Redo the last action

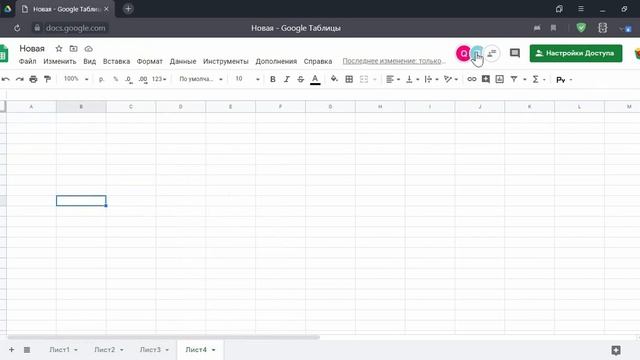pyautogui.click(x=20, y=79)
